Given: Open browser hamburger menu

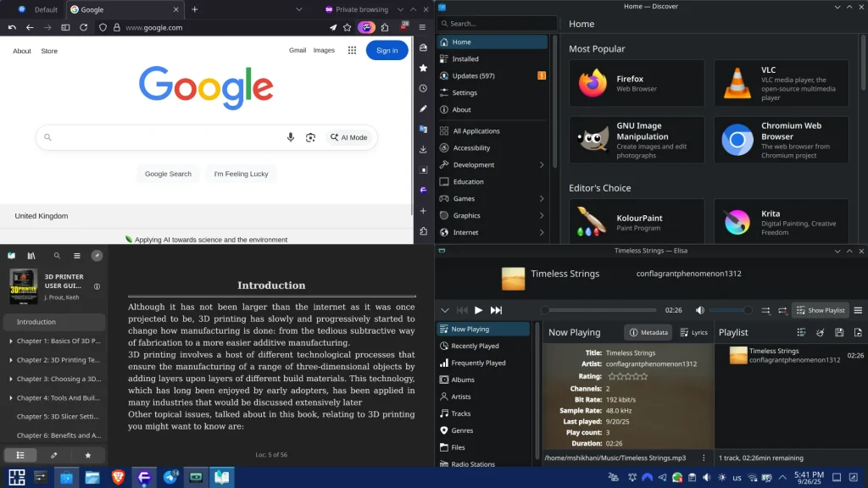Looking at the screenshot, I should coord(422,27).
